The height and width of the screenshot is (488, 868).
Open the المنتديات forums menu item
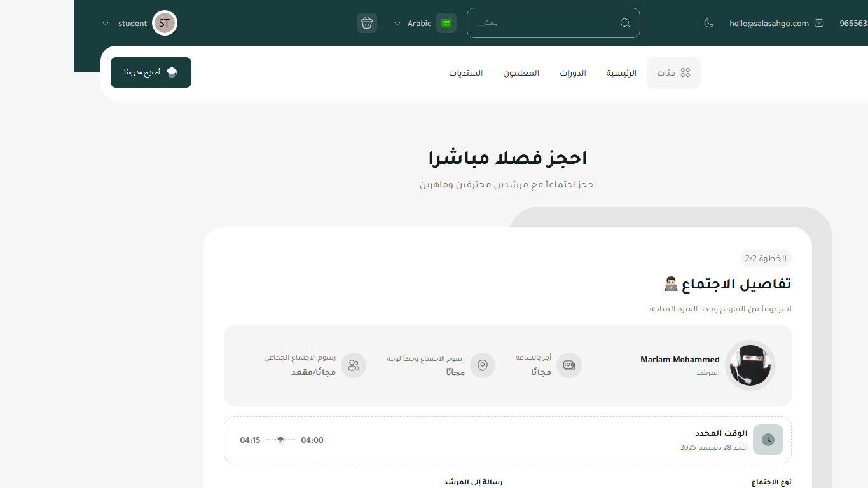pyautogui.click(x=466, y=73)
